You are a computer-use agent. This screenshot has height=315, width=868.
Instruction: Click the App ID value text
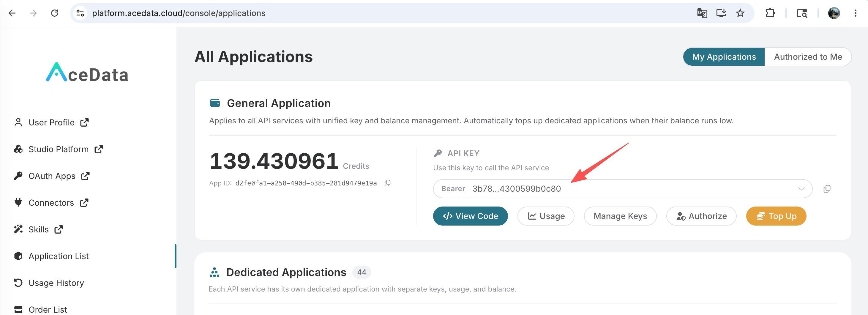point(306,183)
